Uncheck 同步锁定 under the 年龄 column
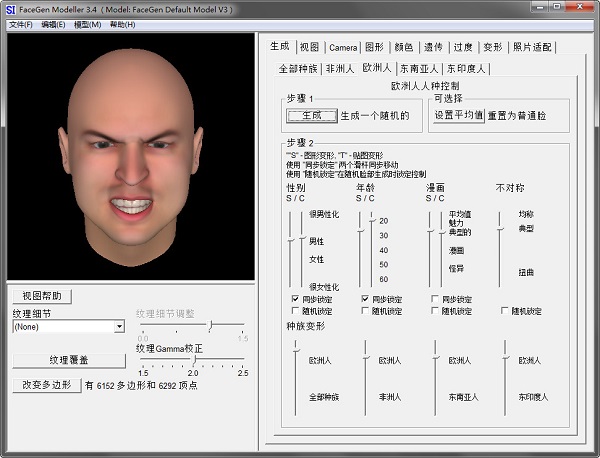The width and height of the screenshot is (600, 458). [364, 299]
